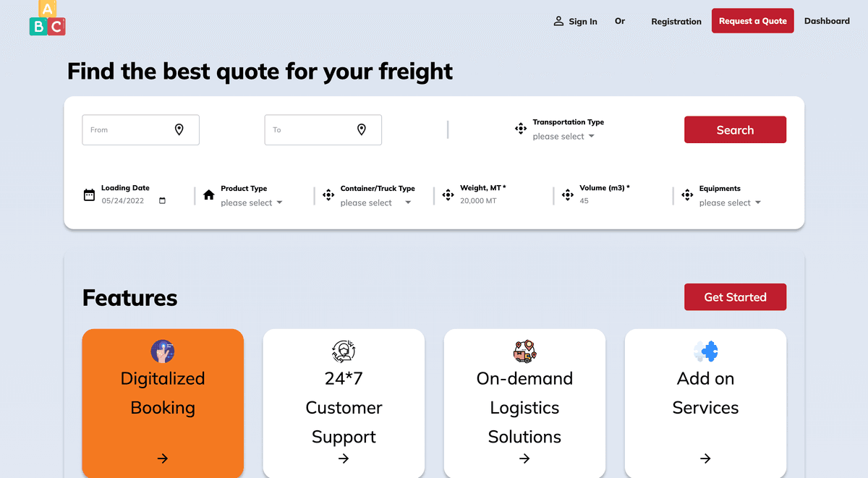Click the Search button
This screenshot has width=868, height=478.
pyautogui.click(x=735, y=129)
